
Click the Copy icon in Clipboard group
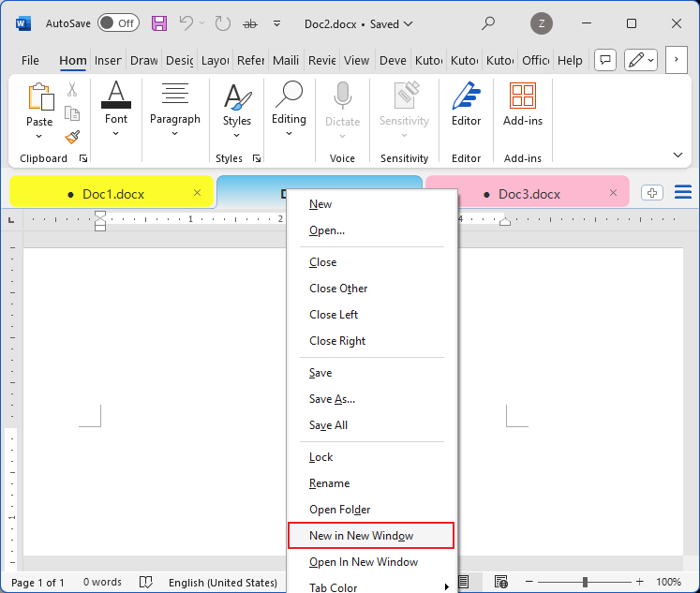tap(72, 113)
